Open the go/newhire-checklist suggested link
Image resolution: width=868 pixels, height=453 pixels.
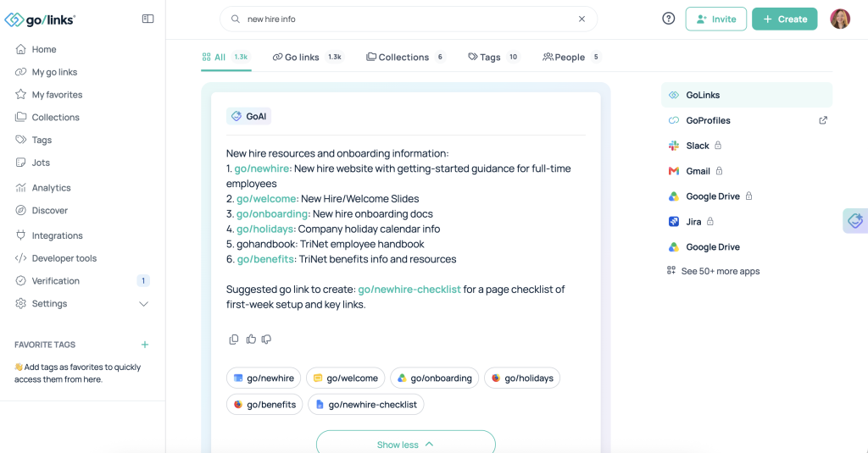[366, 405]
